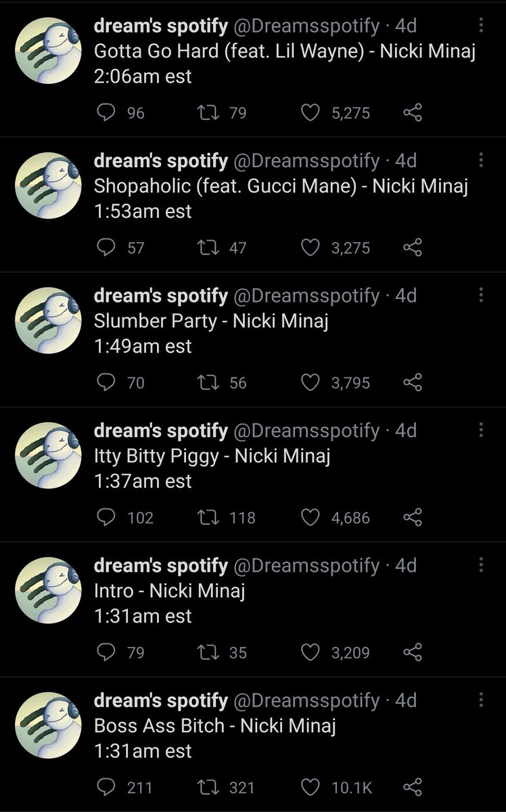Reply to the Boss Ass Bitch tweet
The height and width of the screenshot is (812, 506).
click(x=108, y=787)
